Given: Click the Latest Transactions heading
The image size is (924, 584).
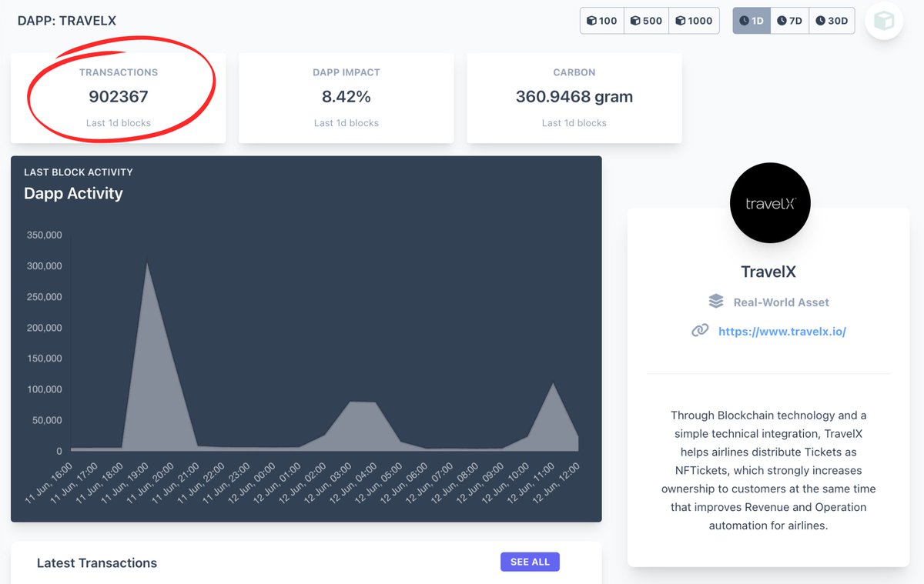Looking at the screenshot, I should [97, 563].
